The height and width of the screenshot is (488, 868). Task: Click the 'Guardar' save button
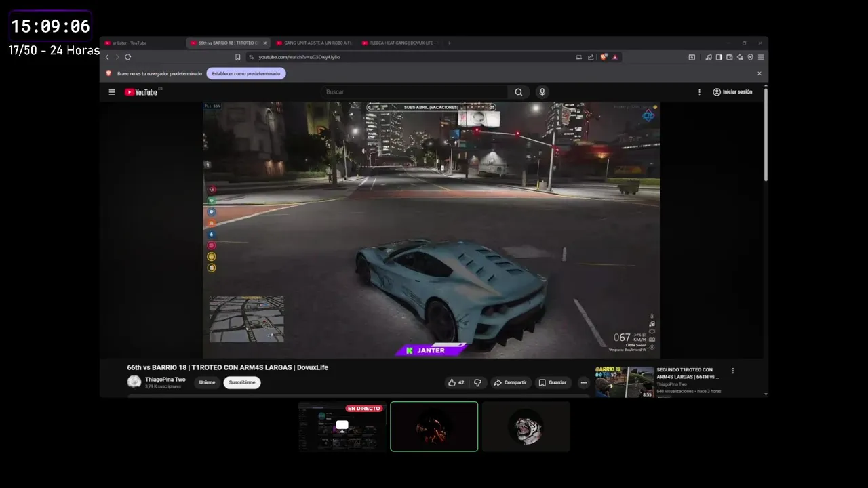point(553,382)
